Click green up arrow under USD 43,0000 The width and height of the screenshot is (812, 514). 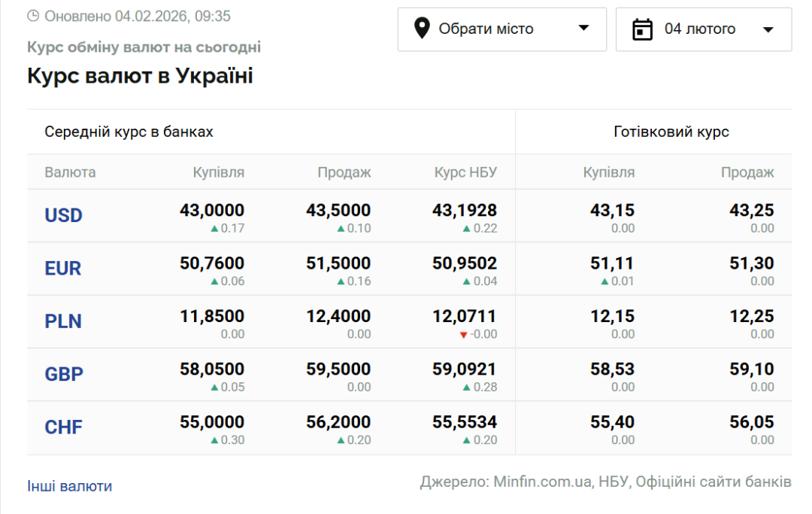(214, 228)
